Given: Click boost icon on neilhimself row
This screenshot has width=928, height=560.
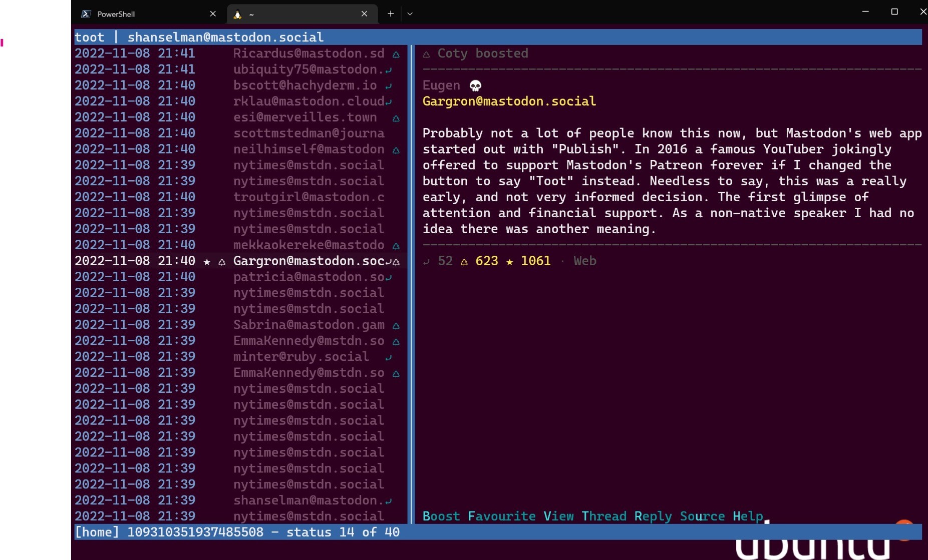Looking at the screenshot, I should pos(396,151).
